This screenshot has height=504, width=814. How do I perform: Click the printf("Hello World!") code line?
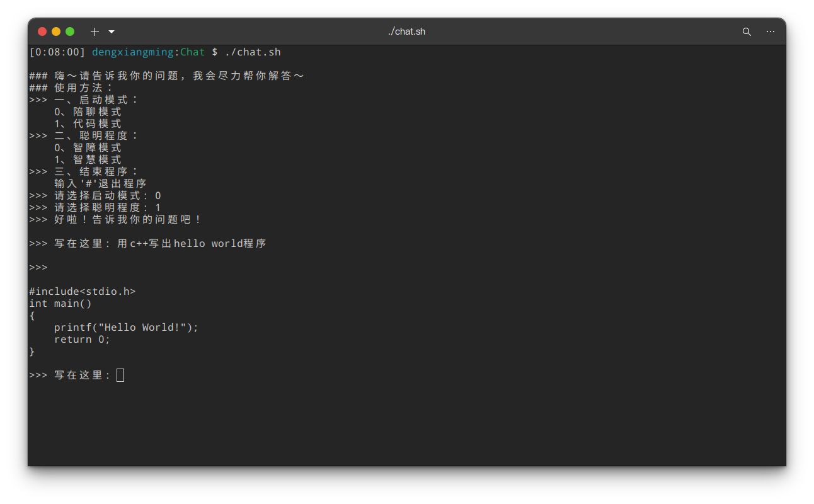(126, 328)
